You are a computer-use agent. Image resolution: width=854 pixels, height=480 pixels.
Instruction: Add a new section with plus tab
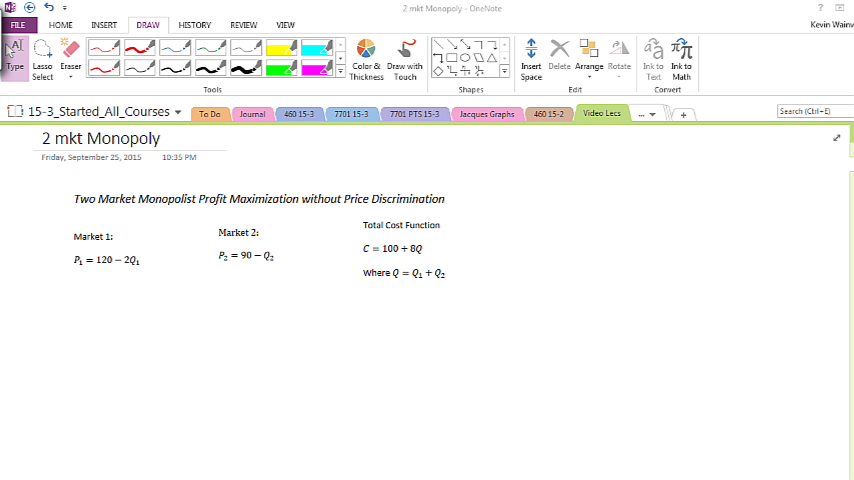[683, 114]
